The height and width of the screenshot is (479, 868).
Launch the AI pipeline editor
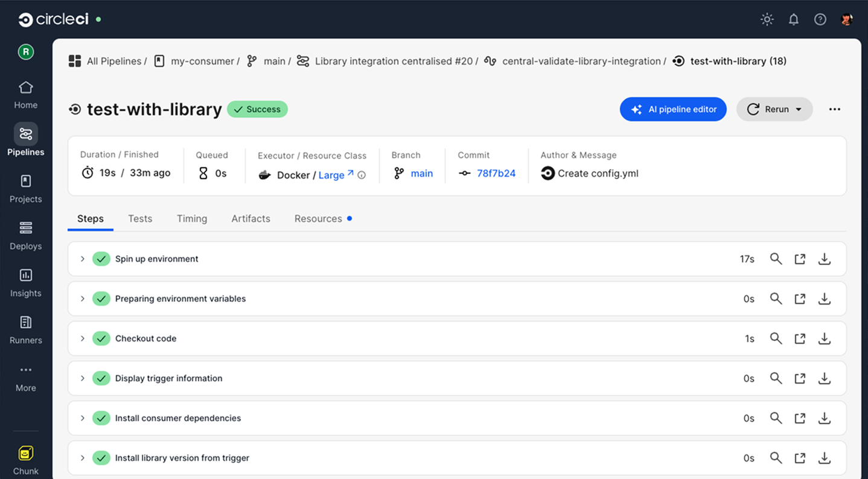673,109
